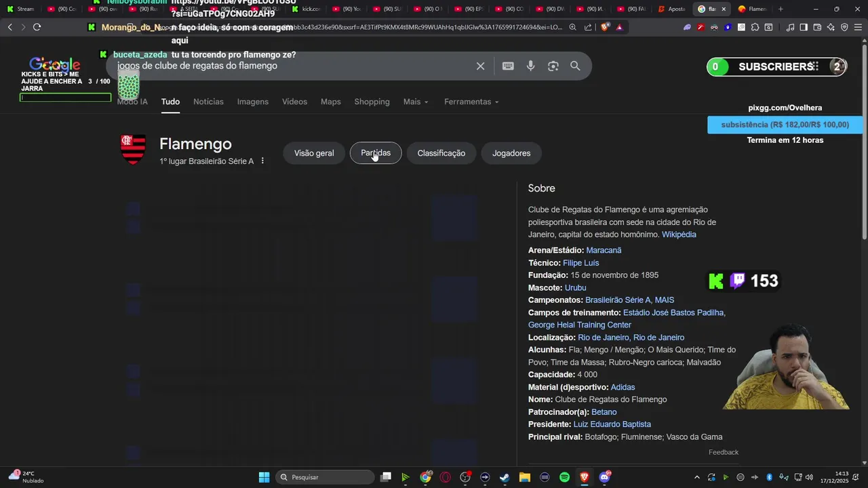The height and width of the screenshot is (488, 868).
Task: Open the Adidas link
Action: coord(623,387)
